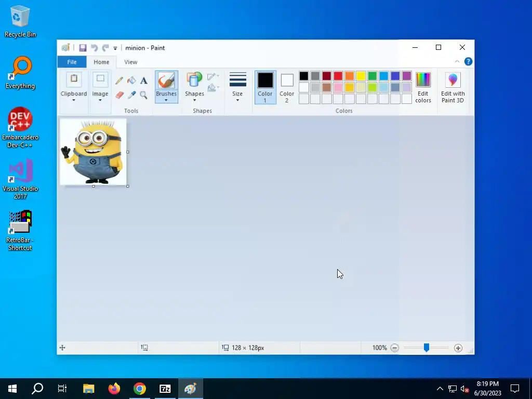Select the Magnifier tool
Viewport: 532px width, 399px height.
click(144, 95)
